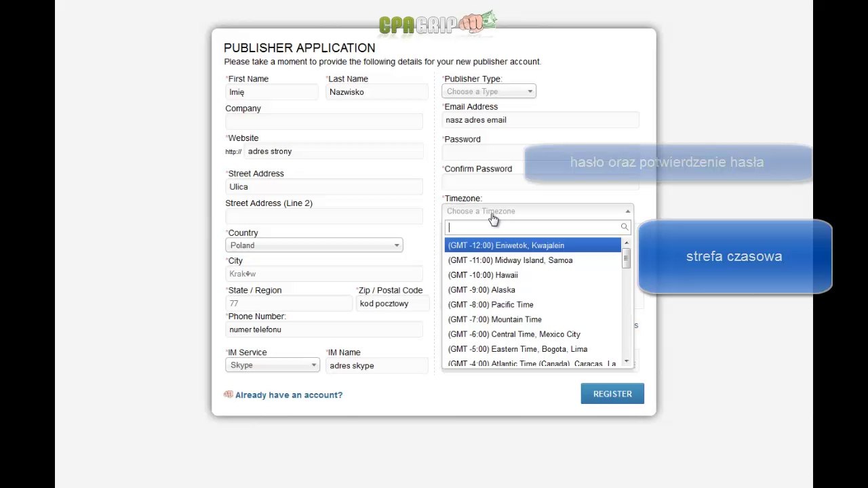
Task: Click the Website address field
Action: click(x=333, y=152)
